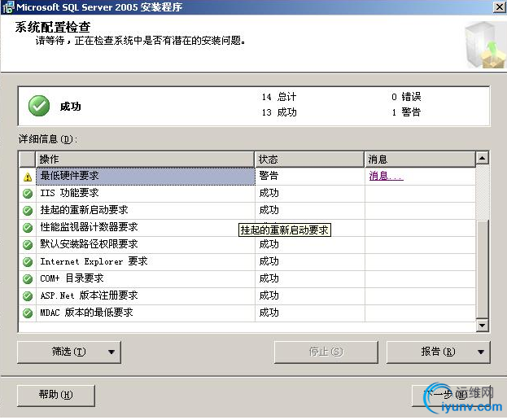This screenshot has width=507, height=420.
Task: Click the green check icon for 默认安装路径权限要求
Action: tap(28, 245)
